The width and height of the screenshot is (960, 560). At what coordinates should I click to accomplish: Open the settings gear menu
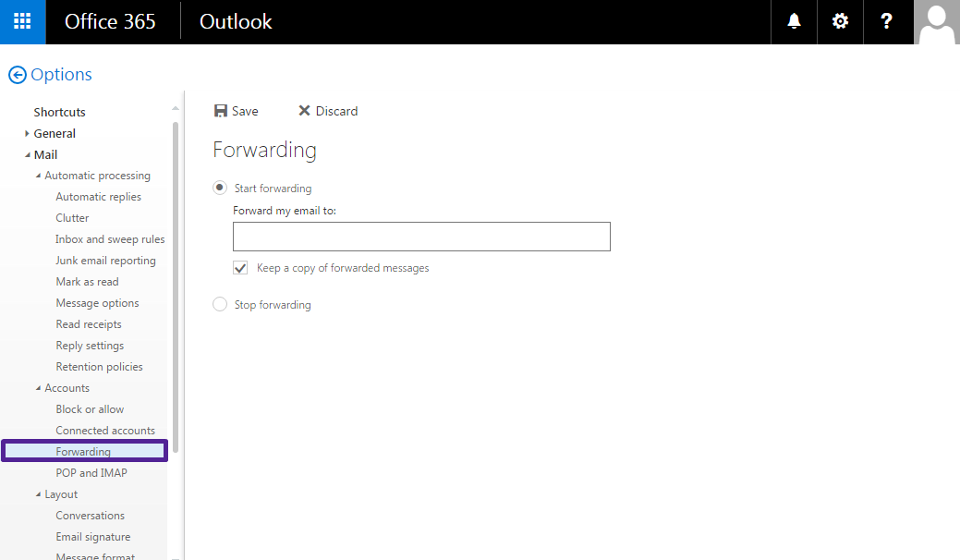tap(840, 22)
